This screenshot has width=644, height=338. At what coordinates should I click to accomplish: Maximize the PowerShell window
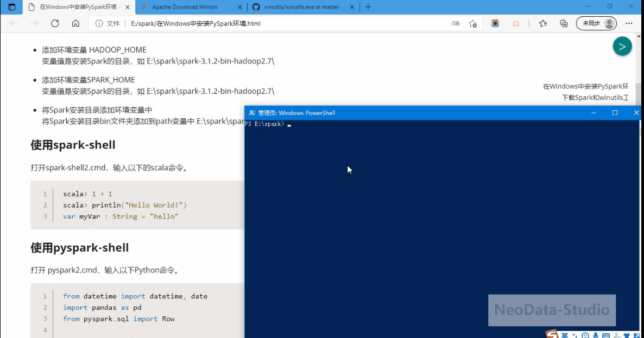pos(615,113)
